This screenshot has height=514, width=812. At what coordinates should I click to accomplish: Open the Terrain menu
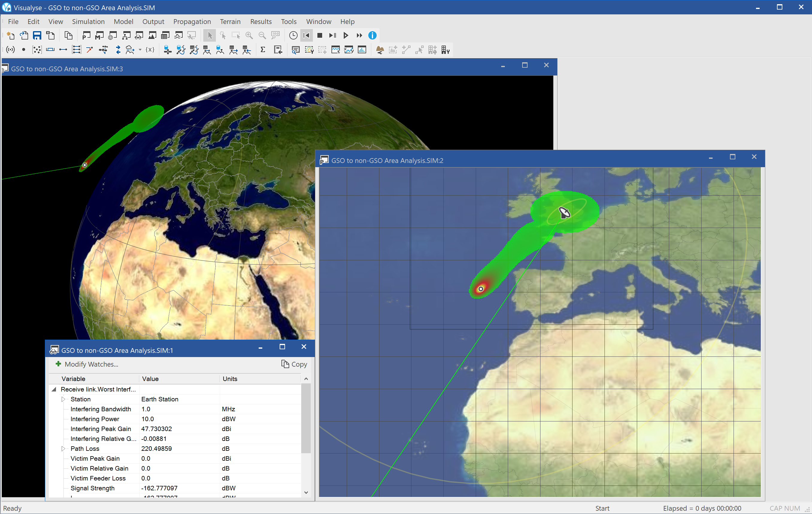(230, 22)
